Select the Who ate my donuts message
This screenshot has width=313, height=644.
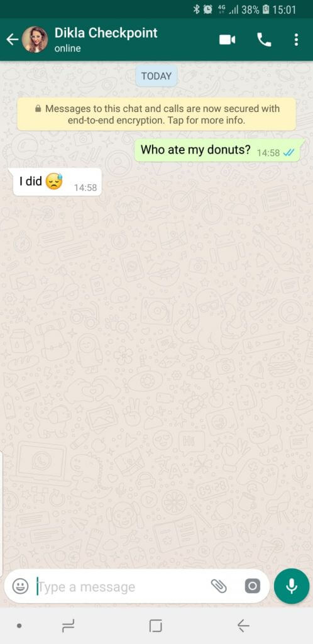click(x=220, y=150)
